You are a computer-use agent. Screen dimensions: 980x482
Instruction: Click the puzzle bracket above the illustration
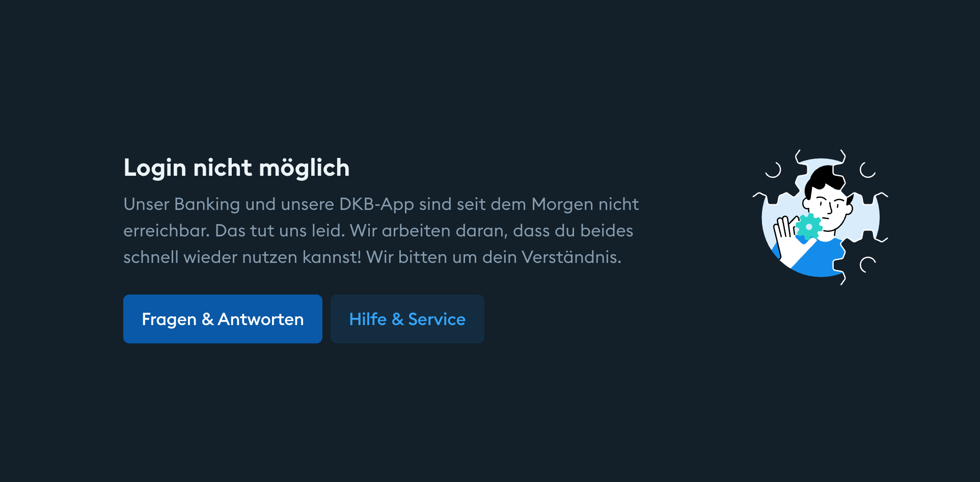[x=820, y=155]
